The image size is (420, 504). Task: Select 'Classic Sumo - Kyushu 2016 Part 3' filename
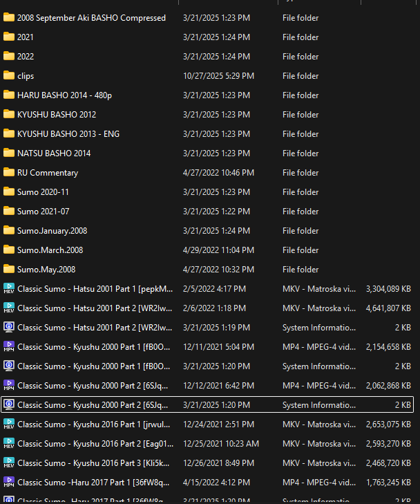[x=93, y=463]
